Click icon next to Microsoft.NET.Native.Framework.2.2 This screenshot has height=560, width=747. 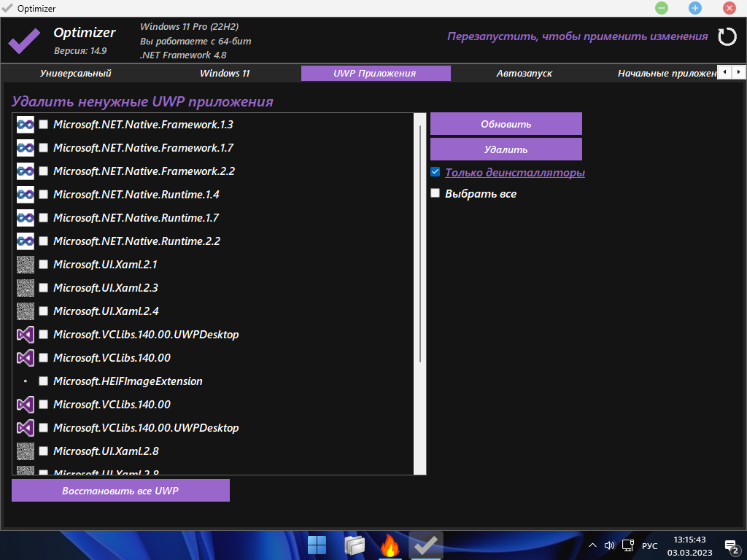tap(26, 171)
